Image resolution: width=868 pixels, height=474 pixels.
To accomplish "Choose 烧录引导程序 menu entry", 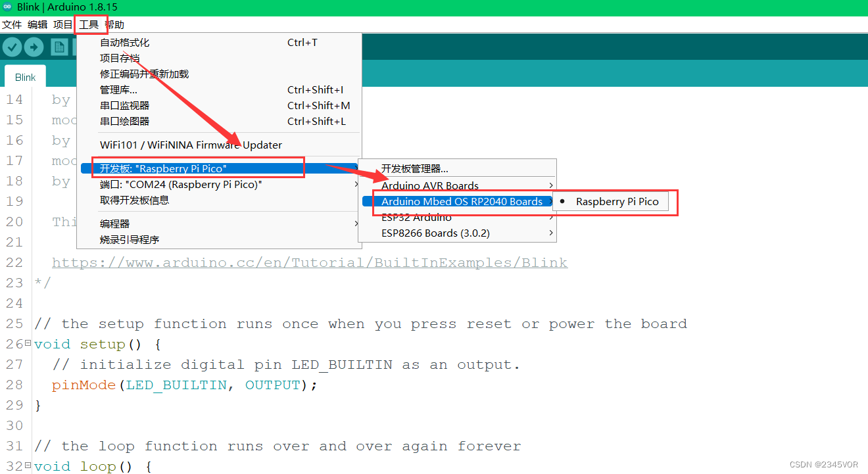I will tap(219, 240).
